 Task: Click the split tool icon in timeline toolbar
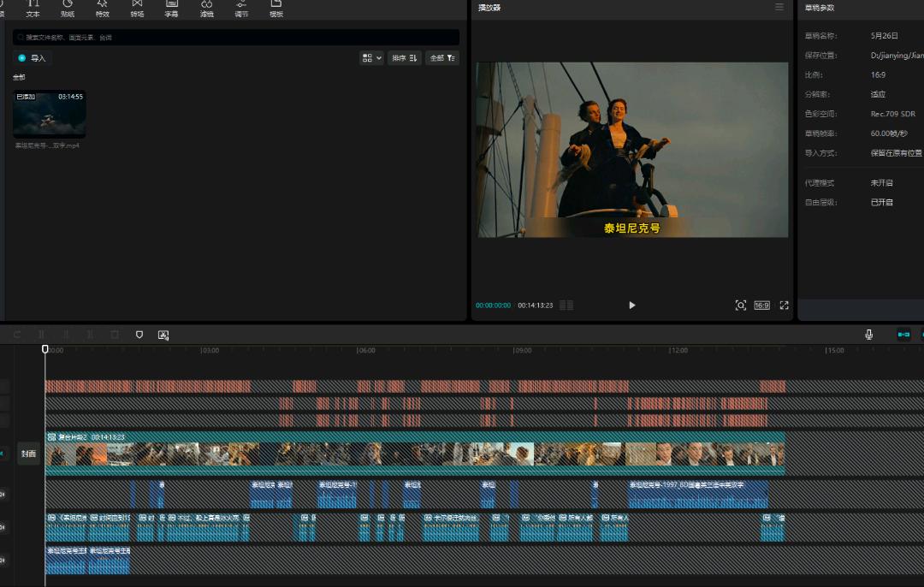point(41,335)
